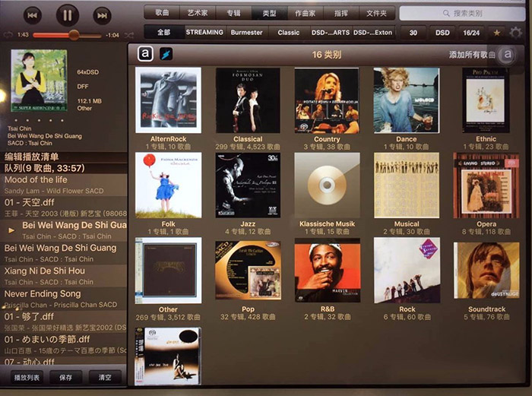Image resolution: width=532 pixels, height=396 pixels.
Task: Toggle the 30 filter button
Action: [413, 33]
